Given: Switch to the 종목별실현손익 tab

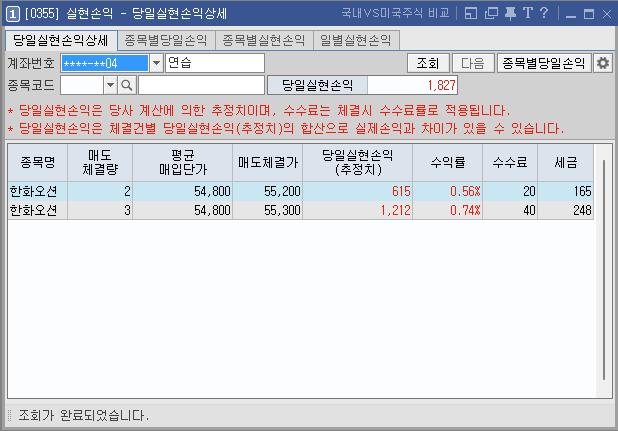Looking at the screenshot, I should [x=264, y=40].
